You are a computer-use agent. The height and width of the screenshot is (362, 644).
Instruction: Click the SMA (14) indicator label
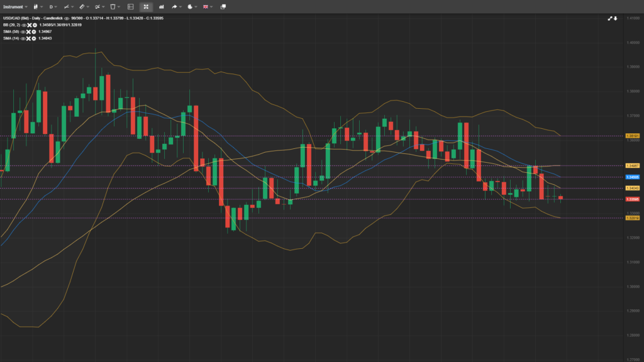11,38
